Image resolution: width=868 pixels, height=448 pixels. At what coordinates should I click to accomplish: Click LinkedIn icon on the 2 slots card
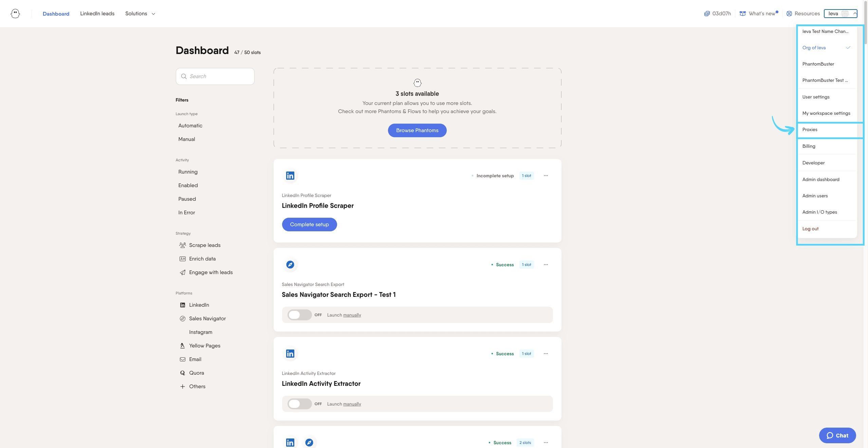tap(290, 443)
